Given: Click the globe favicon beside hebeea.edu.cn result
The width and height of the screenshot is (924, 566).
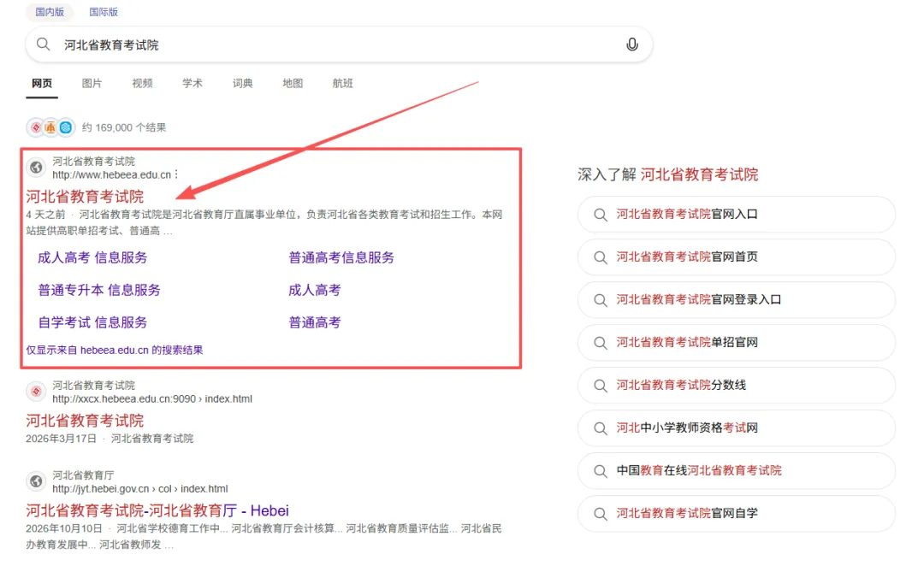Looking at the screenshot, I should 36,168.
